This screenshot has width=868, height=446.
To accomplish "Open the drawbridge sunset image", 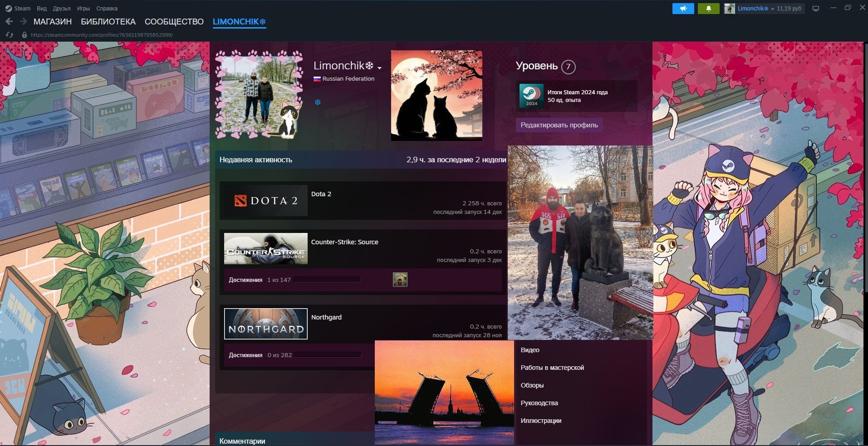I will (444, 393).
